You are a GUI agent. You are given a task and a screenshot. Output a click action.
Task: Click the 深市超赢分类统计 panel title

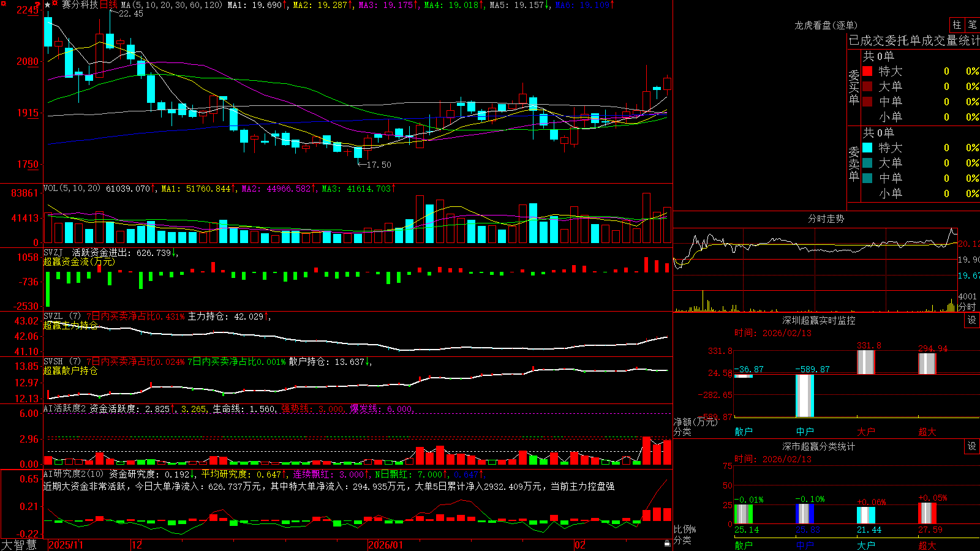pyautogui.click(x=819, y=446)
